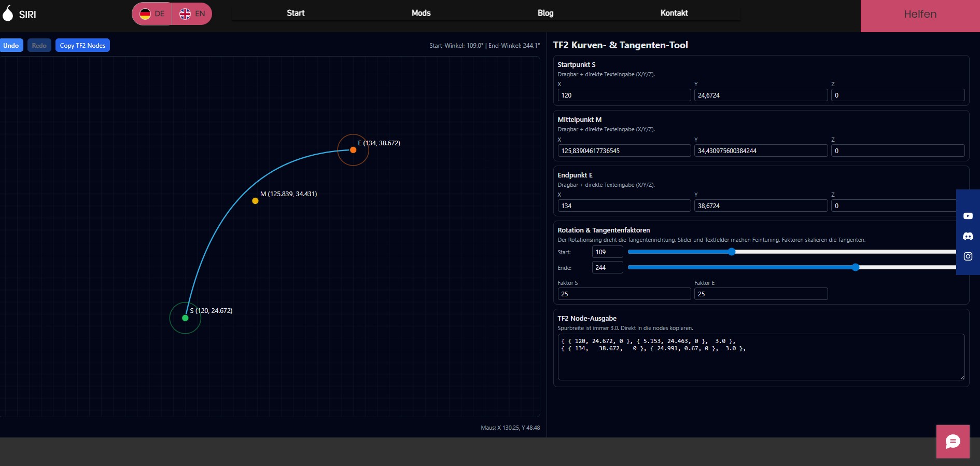Click the SIRI droplet logo

click(8, 13)
